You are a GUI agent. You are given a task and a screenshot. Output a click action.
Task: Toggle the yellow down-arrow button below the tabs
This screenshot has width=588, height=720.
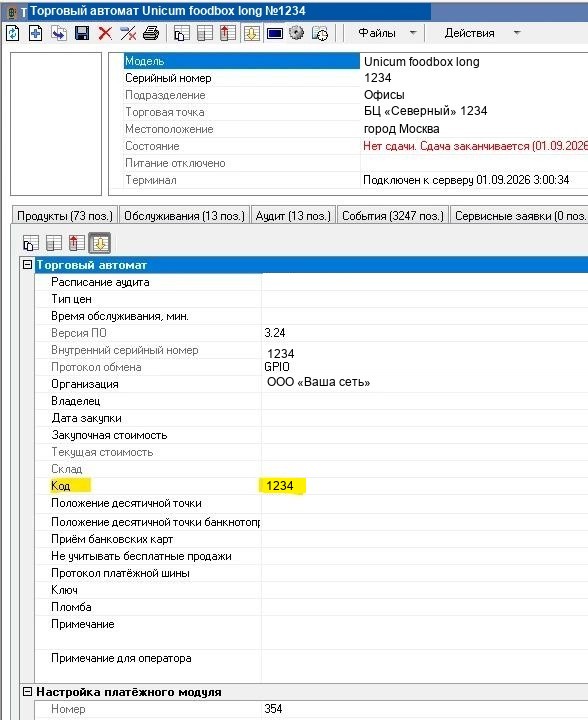click(x=100, y=243)
